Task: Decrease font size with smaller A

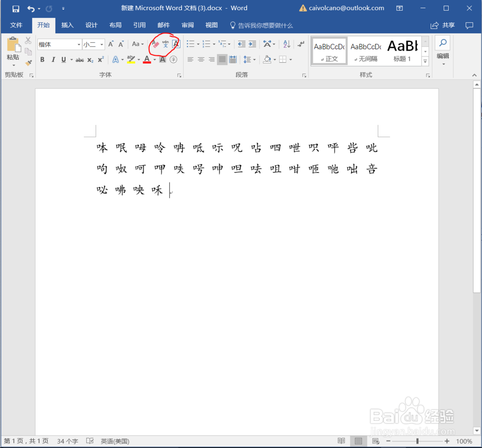Action: pyautogui.click(x=121, y=44)
